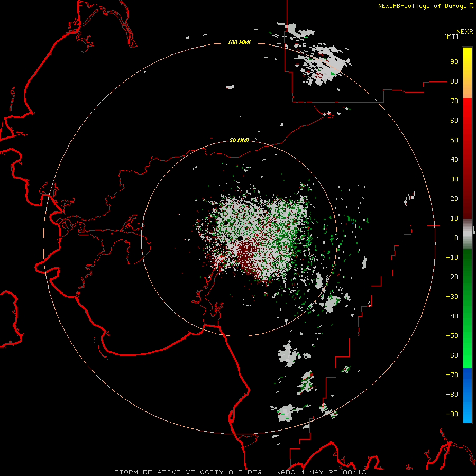This screenshot has height=476, width=476.
Task: Click the [KT] units label above the color bar
Action: [452, 36]
